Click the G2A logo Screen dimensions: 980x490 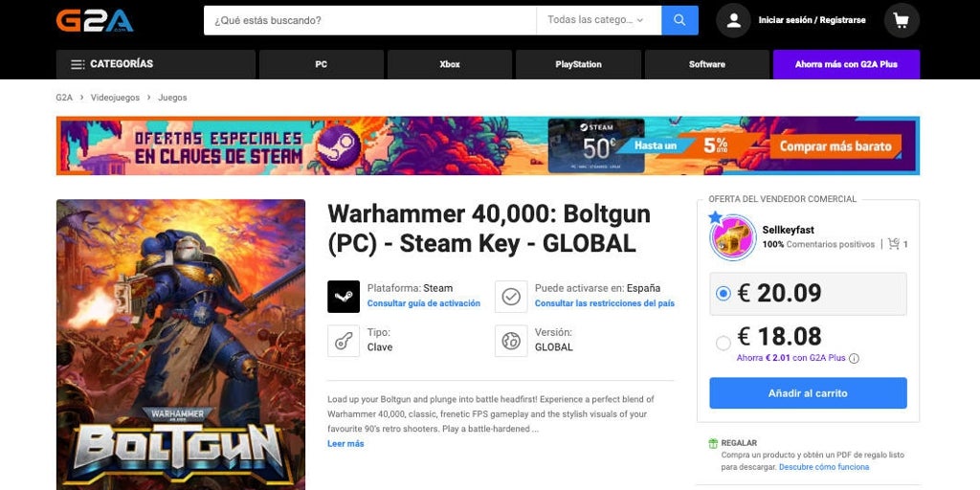coord(95,21)
